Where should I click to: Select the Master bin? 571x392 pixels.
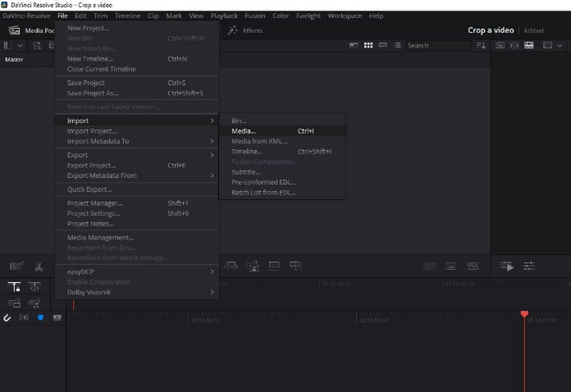(x=14, y=59)
